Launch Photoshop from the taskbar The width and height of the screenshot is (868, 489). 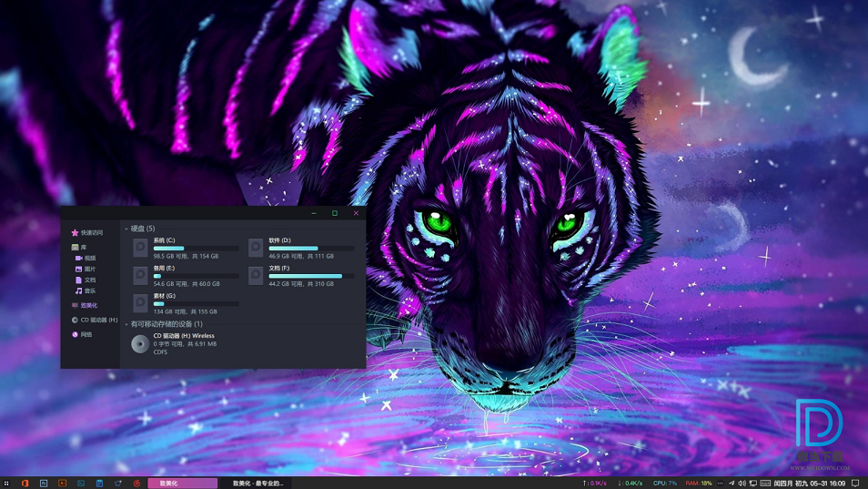(x=44, y=483)
